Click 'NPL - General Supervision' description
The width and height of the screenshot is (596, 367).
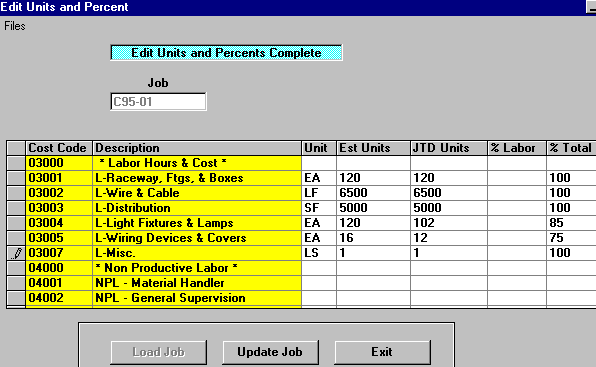[x=197, y=298]
